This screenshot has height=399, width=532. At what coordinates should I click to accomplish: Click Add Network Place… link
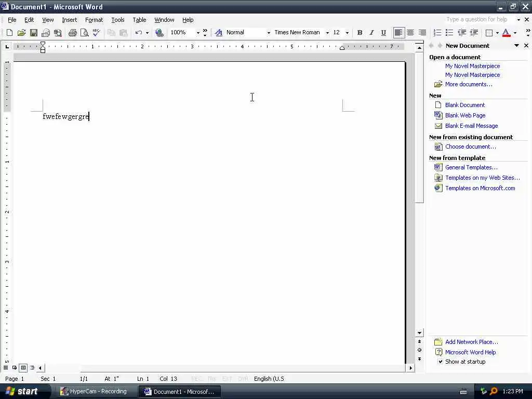coord(472,342)
